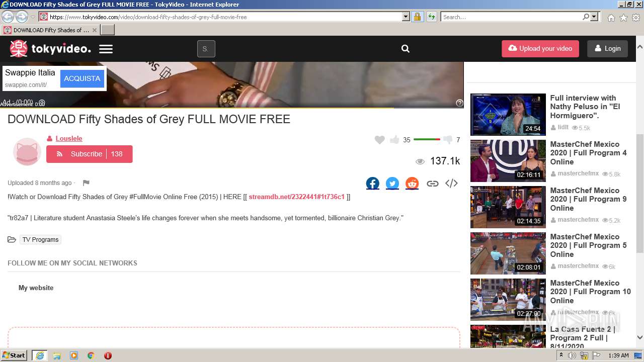Viewport: 644px width, 362px height.
Task: Open the search provider dropdown arrow
Action: pyautogui.click(x=594, y=17)
